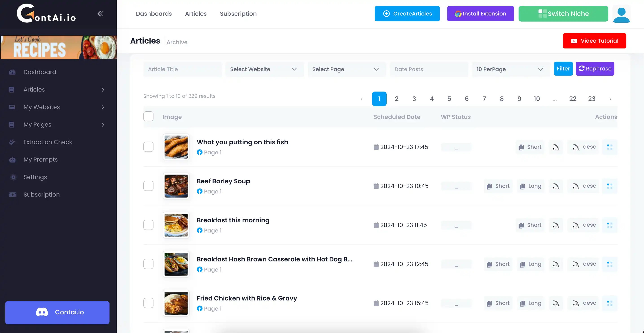
Task: Open the Breakfast this morning article title
Action: coord(233,220)
